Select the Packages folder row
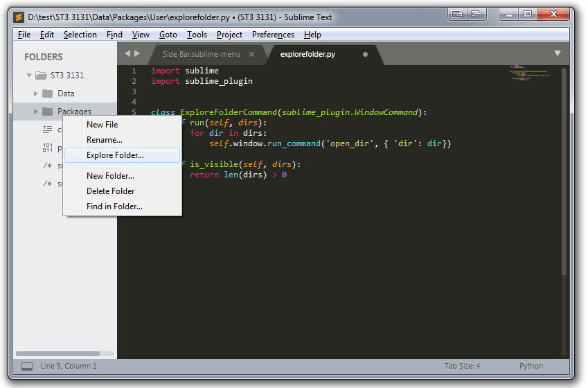Viewport: 588px width, 388px height. [65, 112]
